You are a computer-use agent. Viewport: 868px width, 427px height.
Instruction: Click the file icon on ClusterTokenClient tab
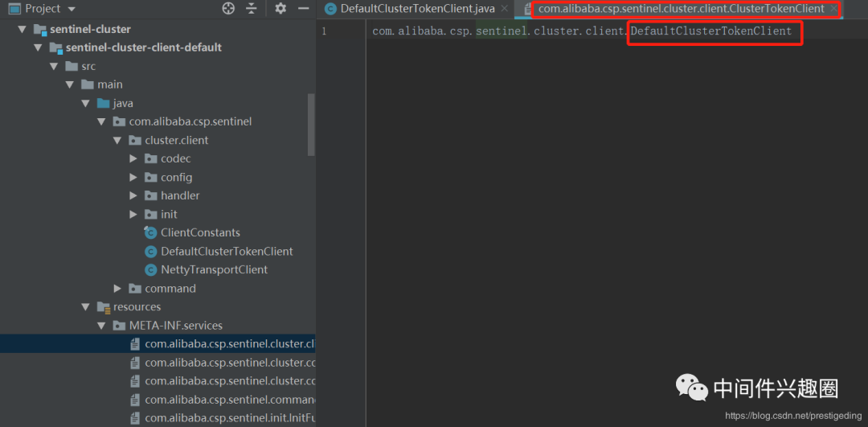click(529, 8)
